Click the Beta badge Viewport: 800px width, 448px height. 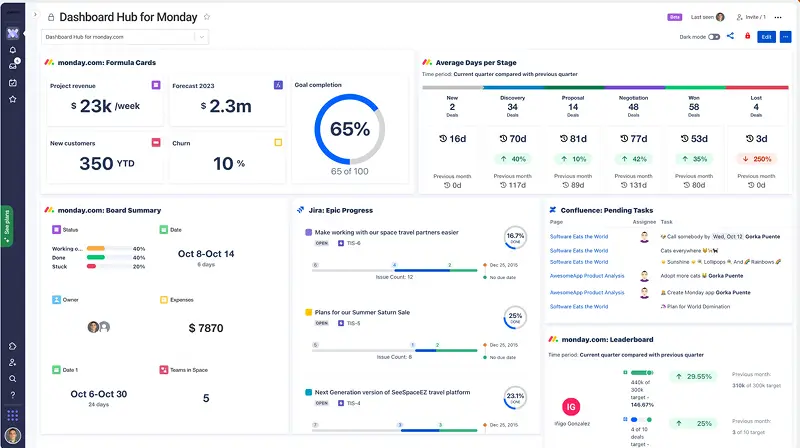click(x=674, y=17)
